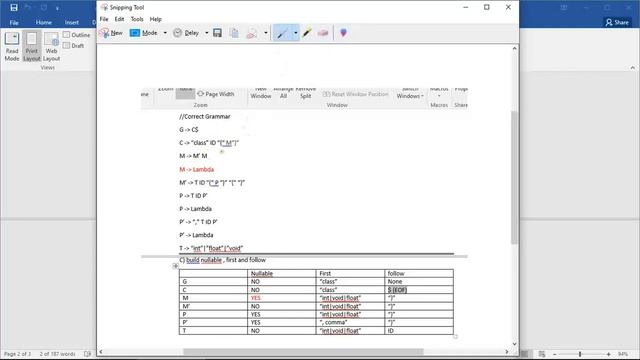Click the 94% zoom level in Word

point(623,354)
